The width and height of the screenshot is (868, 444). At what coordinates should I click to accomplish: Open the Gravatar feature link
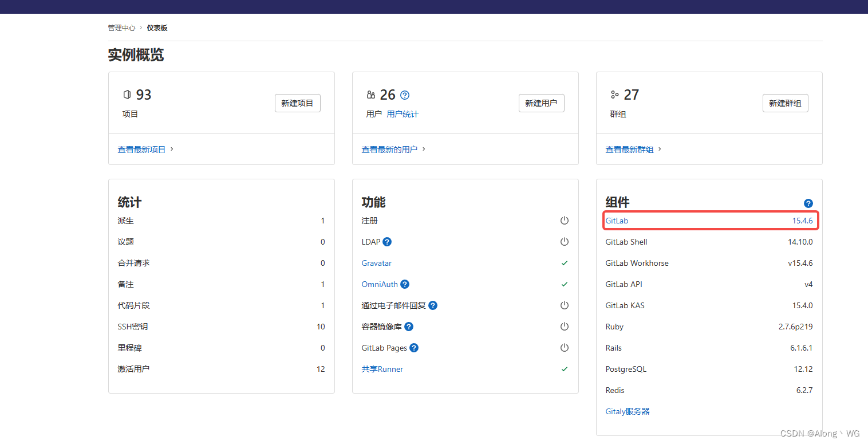point(377,263)
